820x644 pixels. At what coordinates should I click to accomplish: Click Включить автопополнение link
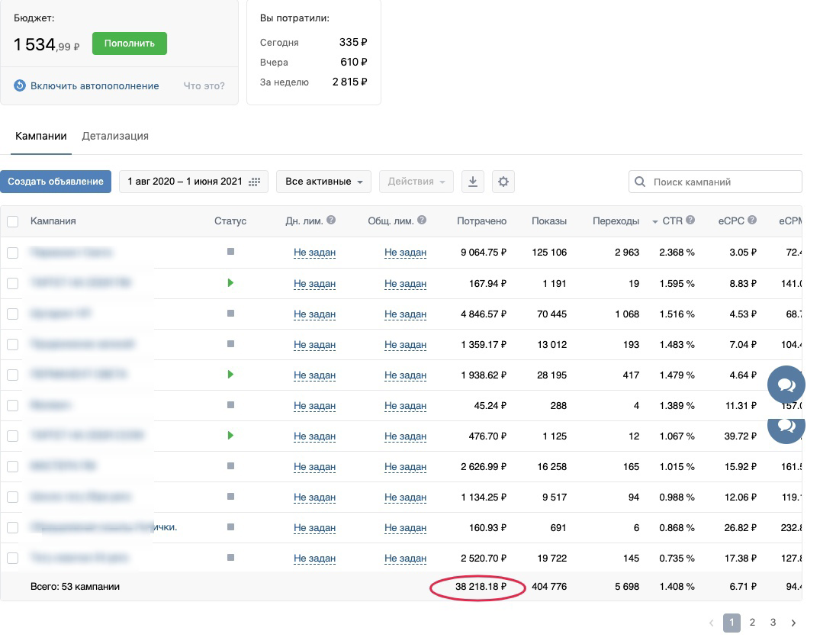click(95, 85)
